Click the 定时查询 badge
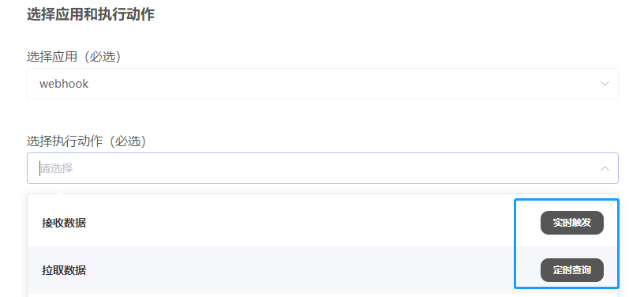The image size is (644, 297). coord(571,270)
